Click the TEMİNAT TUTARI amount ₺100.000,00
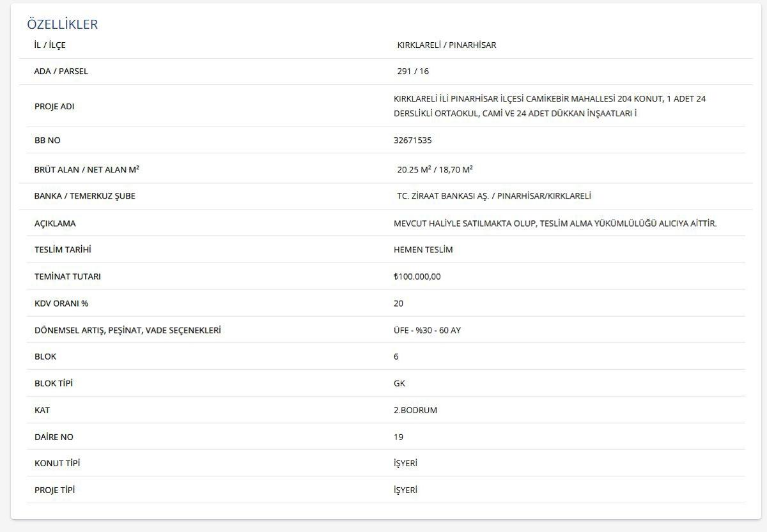This screenshot has height=532, width=767. coord(417,277)
